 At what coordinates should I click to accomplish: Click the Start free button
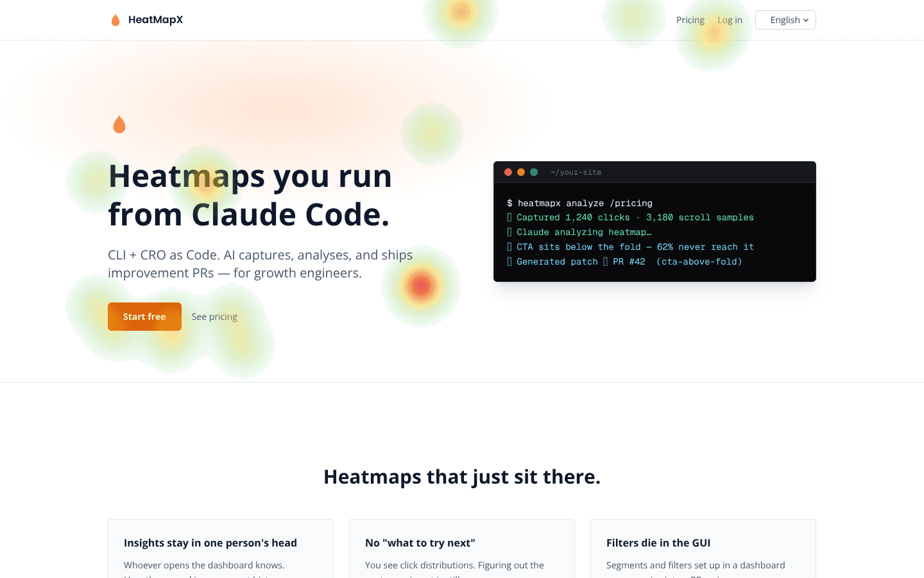tap(144, 317)
